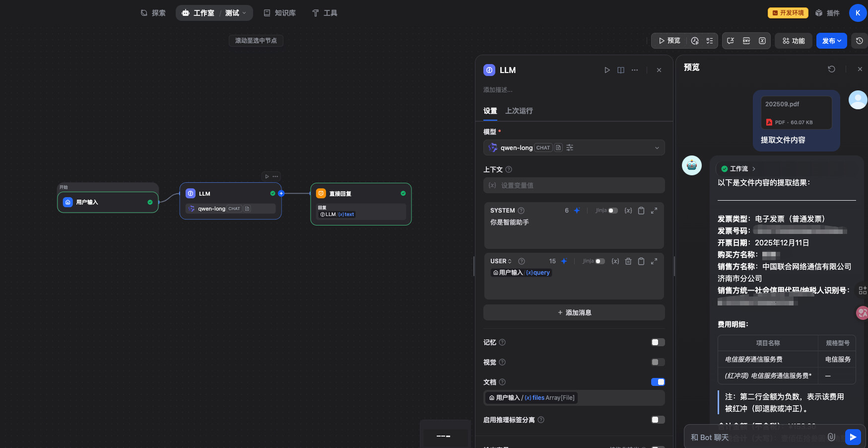
Task: Click the 设置变量值 context variable field
Action: [574, 185]
